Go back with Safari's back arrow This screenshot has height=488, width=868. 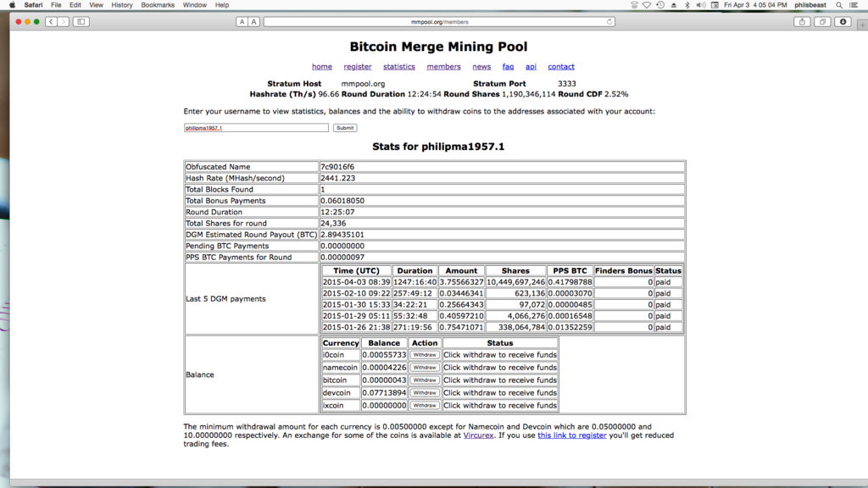click(51, 21)
